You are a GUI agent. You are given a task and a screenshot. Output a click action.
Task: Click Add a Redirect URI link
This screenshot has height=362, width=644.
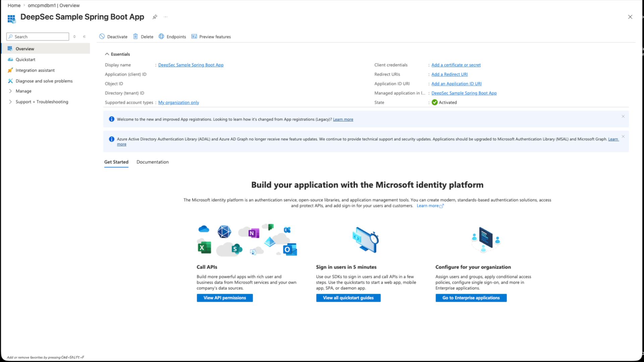tap(449, 74)
